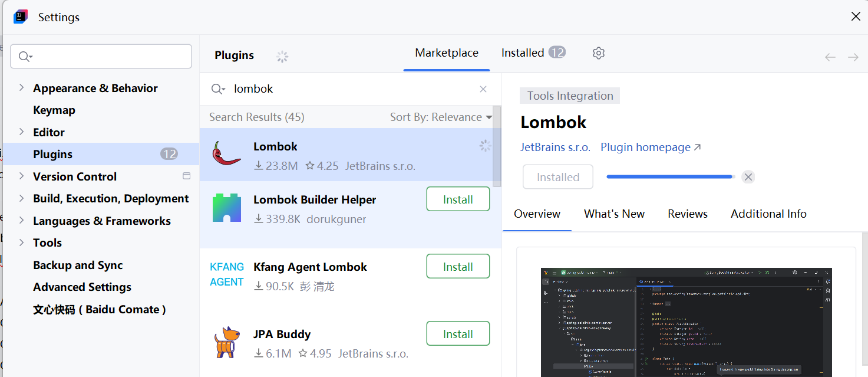868x377 pixels.
Task: Click Lombok Builder Helper title
Action: 315,199
